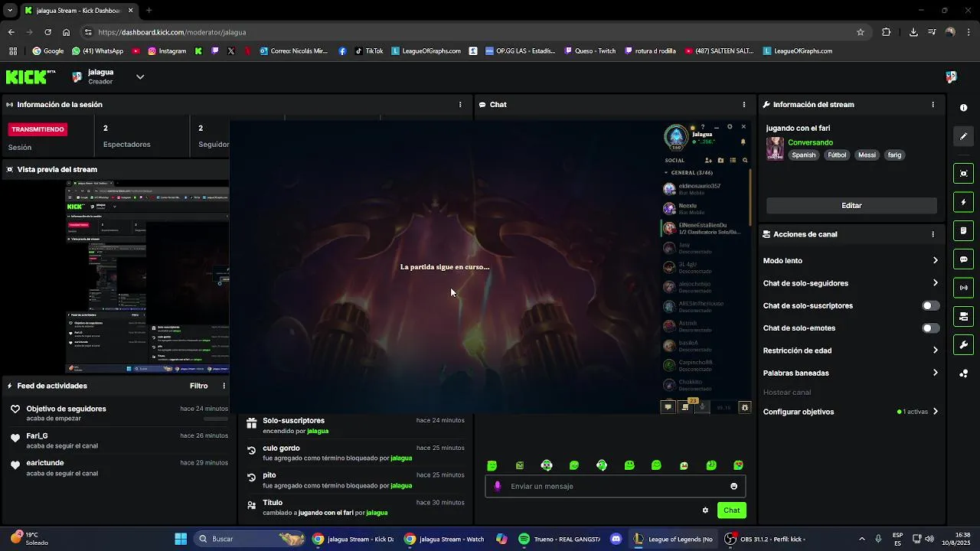The width and height of the screenshot is (980, 551).
Task: Click the bell notification icon in League client
Action: click(x=743, y=142)
